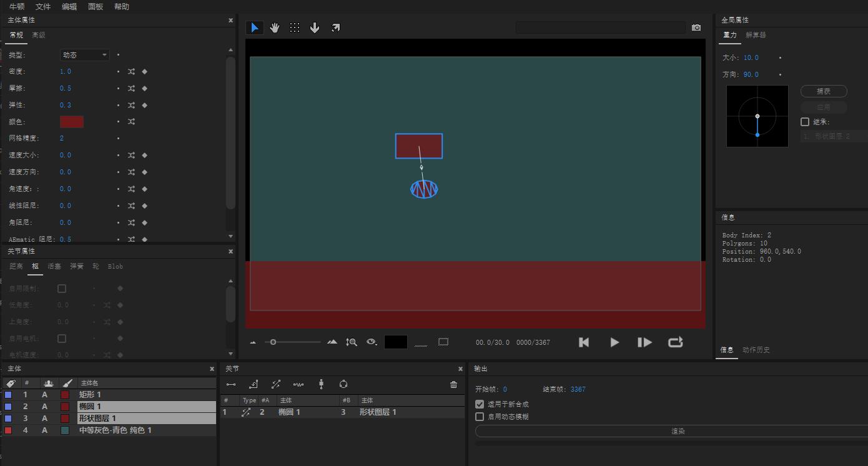The width and height of the screenshot is (868, 466).
Task: Open the 类型 dropdown showing 动态
Action: tap(84, 55)
